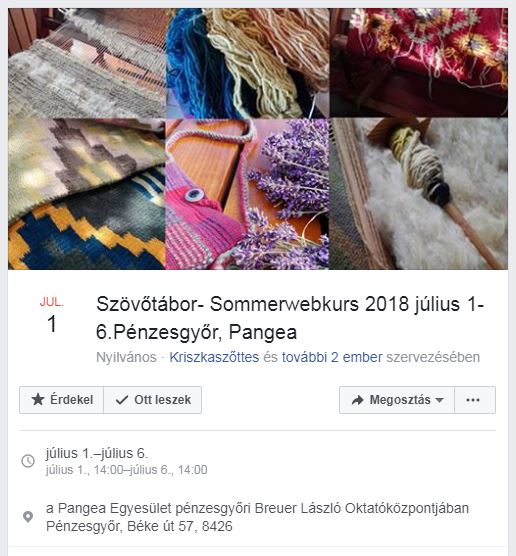Open the three-dots more options button
516x556 pixels.
475,400
